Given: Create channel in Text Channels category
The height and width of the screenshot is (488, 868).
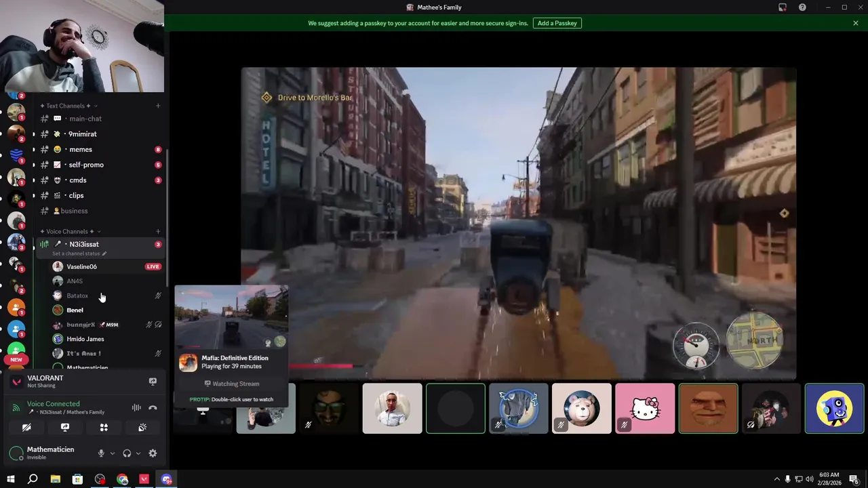Looking at the screenshot, I should (x=158, y=106).
